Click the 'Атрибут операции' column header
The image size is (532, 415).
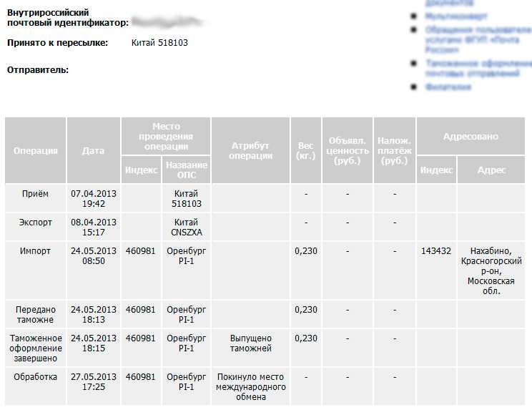(x=250, y=150)
